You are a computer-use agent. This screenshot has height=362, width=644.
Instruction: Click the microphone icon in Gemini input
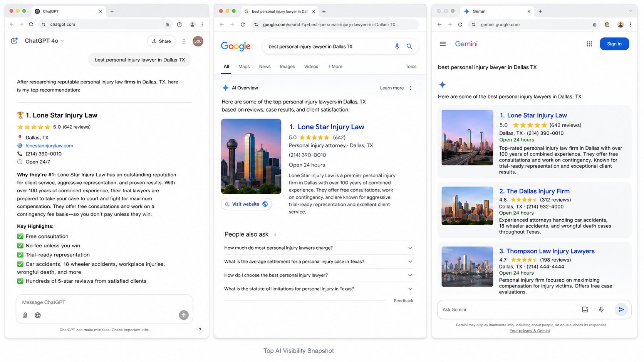[x=601, y=310]
